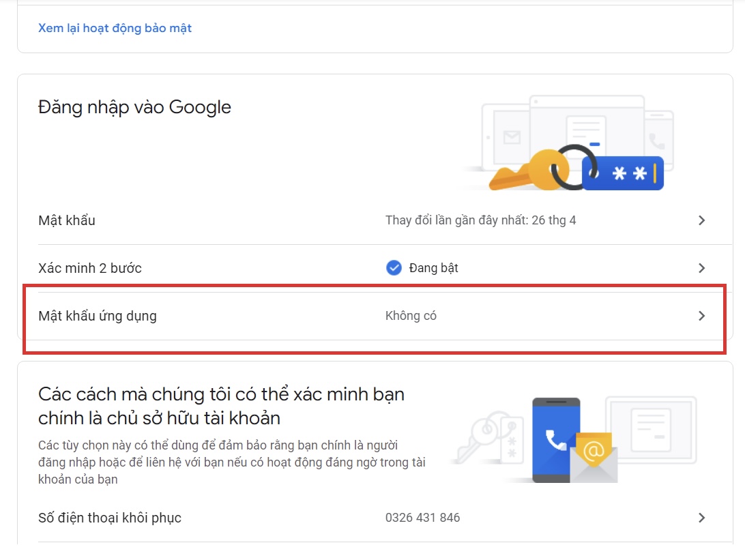Open the Mật khẩu ứng dụng setting label
Viewport: 745px width, 560px height.
click(x=98, y=316)
